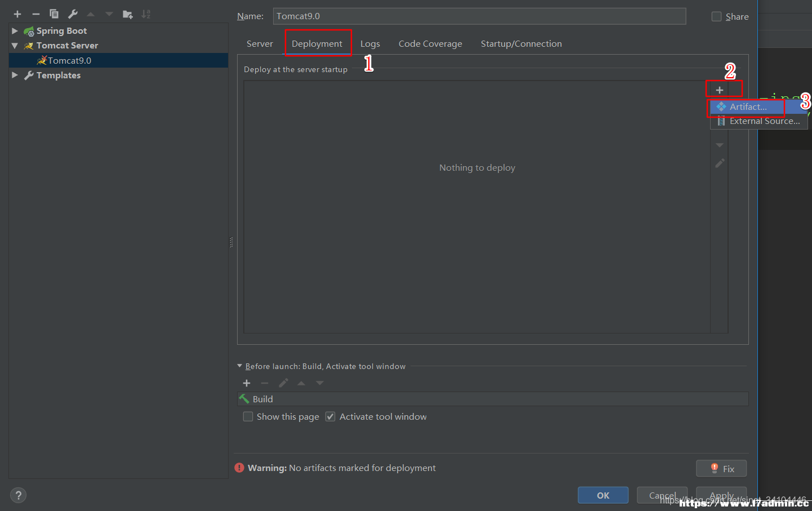Viewport: 812px width, 511px height.
Task: Add a before launch task
Action: [247, 383]
